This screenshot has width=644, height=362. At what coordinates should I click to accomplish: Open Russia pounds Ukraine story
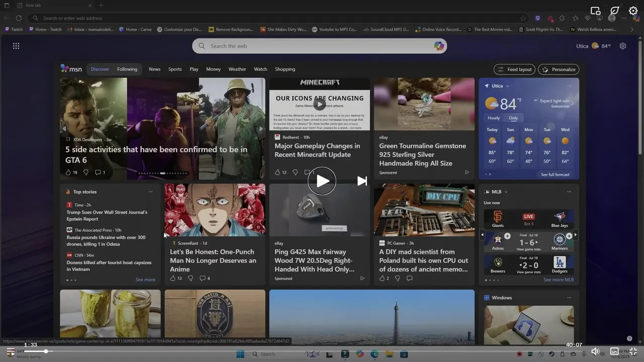pos(106,240)
